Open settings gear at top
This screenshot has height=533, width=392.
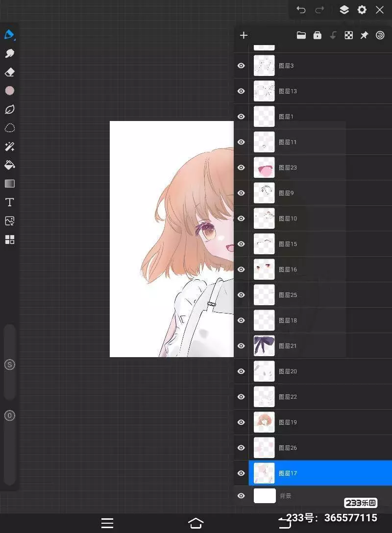[x=362, y=9]
